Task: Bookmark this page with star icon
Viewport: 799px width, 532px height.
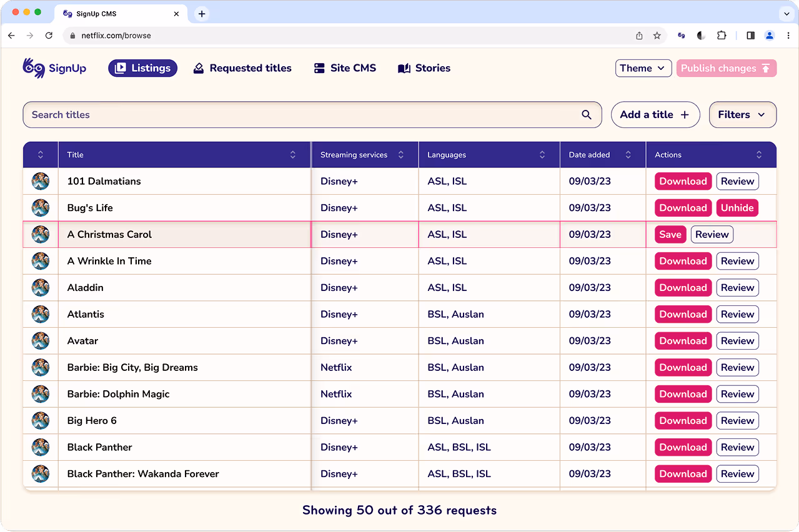Action: (657, 36)
